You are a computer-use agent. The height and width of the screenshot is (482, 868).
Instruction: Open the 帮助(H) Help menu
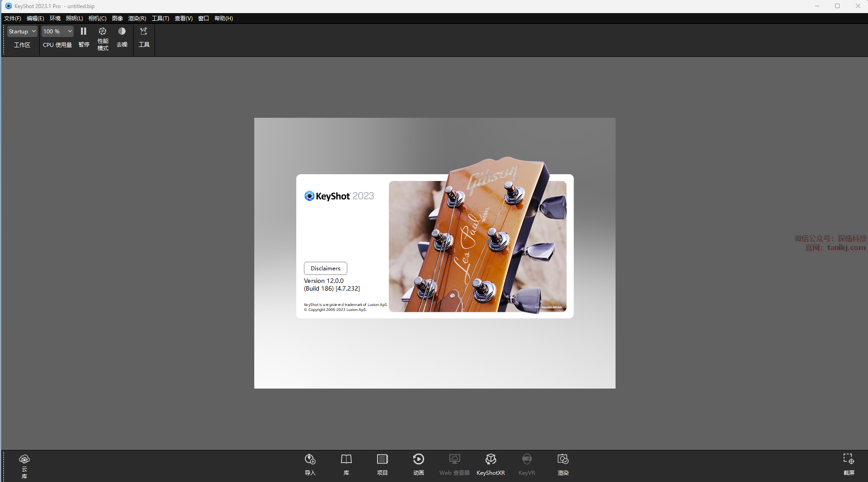[x=224, y=19]
